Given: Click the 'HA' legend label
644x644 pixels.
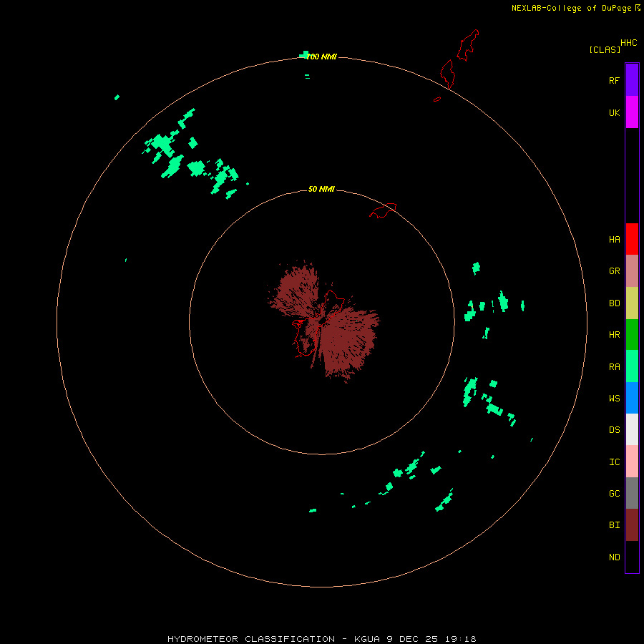Looking at the screenshot, I should click(x=614, y=240).
